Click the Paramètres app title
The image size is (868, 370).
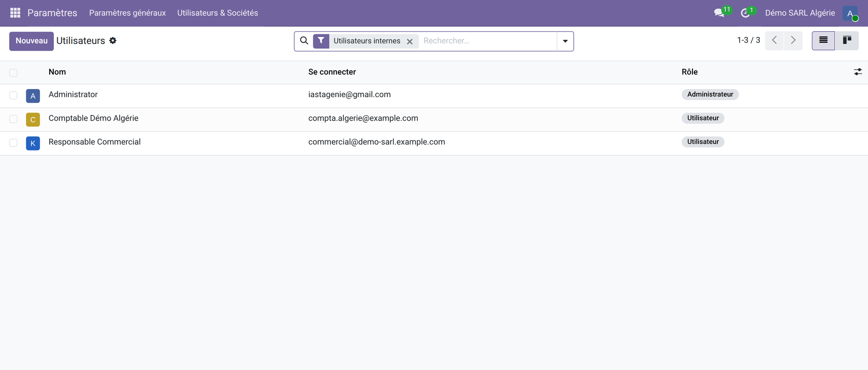tap(52, 13)
